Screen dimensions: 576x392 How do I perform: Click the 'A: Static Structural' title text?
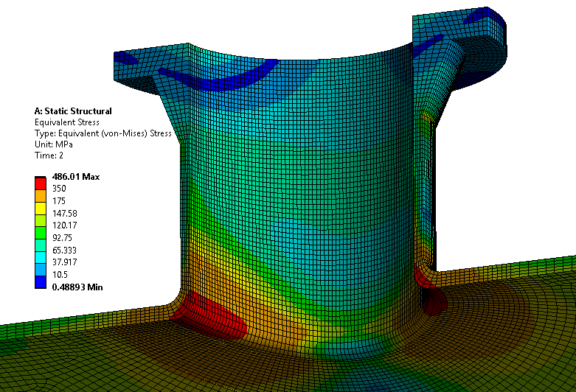click(x=73, y=111)
